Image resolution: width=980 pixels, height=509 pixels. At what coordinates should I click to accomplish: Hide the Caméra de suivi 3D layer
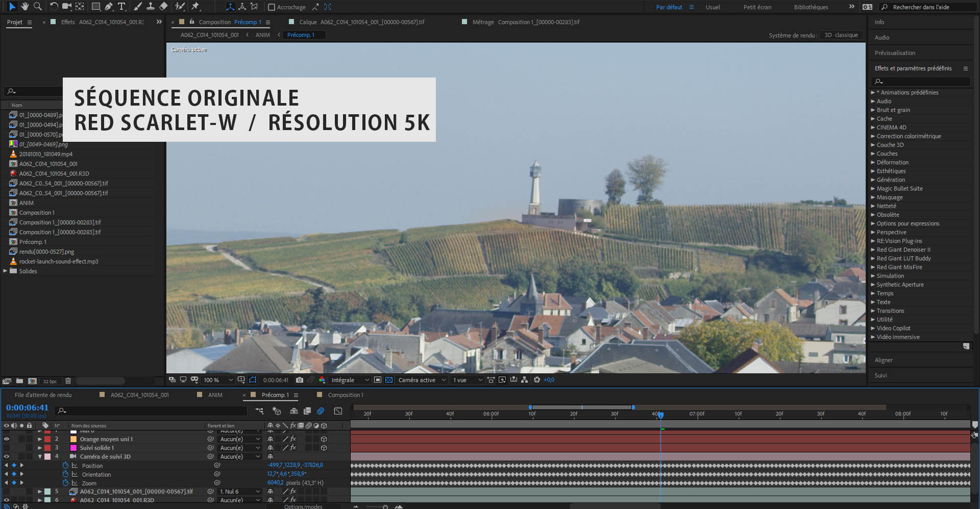coord(7,456)
